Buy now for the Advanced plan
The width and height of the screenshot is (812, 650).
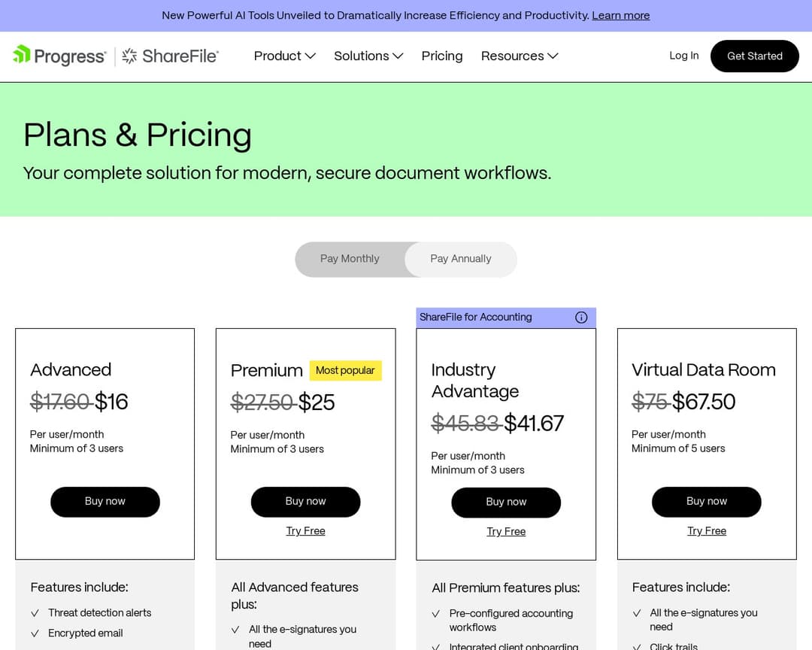[105, 501]
